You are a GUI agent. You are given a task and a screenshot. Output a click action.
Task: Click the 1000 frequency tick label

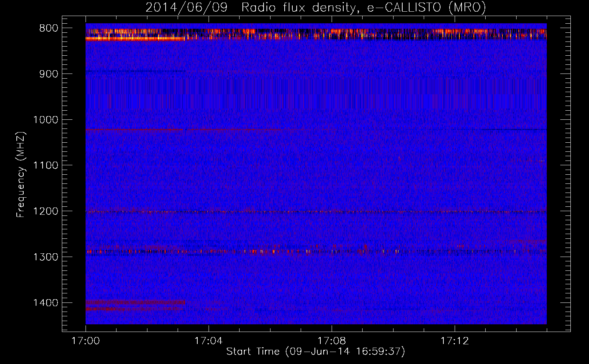click(46, 120)
